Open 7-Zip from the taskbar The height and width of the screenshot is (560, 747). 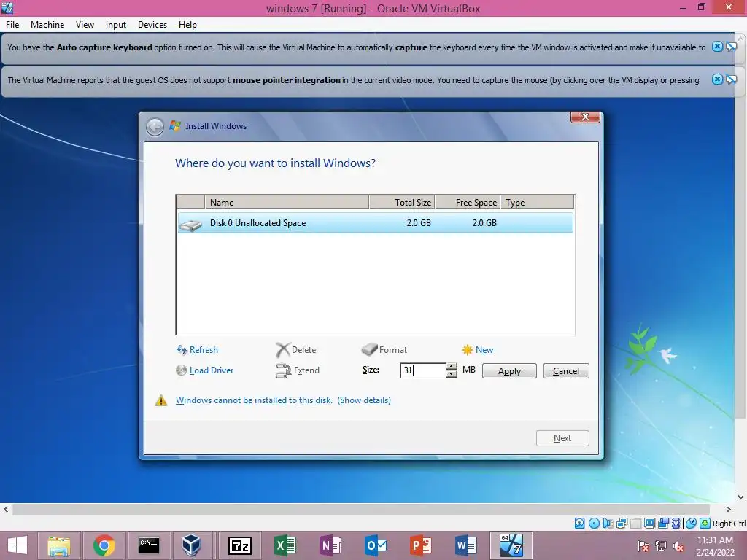tap(239, 545)
